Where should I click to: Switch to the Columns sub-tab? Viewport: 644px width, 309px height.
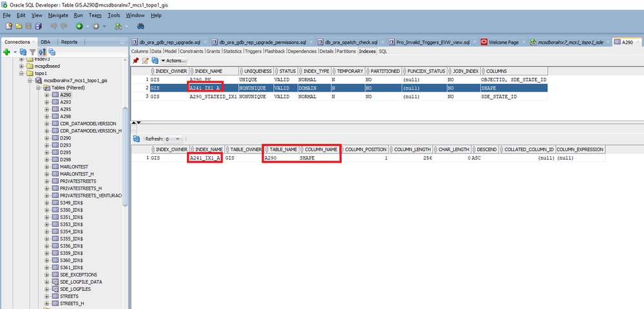pos(140,52)
